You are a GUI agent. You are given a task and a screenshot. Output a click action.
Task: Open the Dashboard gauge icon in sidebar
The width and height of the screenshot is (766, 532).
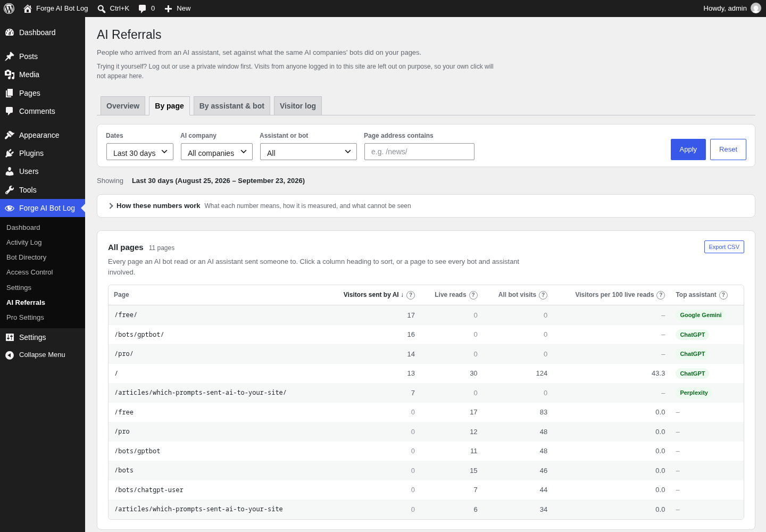coord(10,32)
